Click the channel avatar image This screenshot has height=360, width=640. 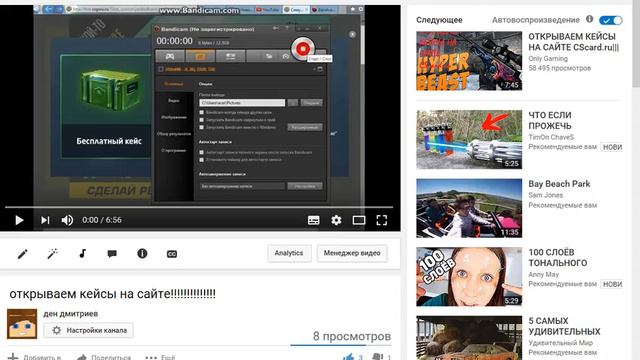coord(22,324)
